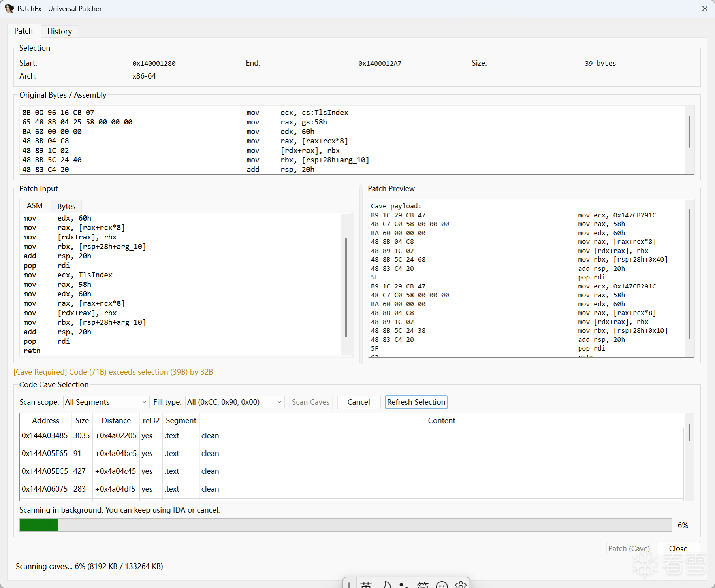715x588 pixels.
Task: Click the Start address 0x140001280
Action: tap(154, 63)
